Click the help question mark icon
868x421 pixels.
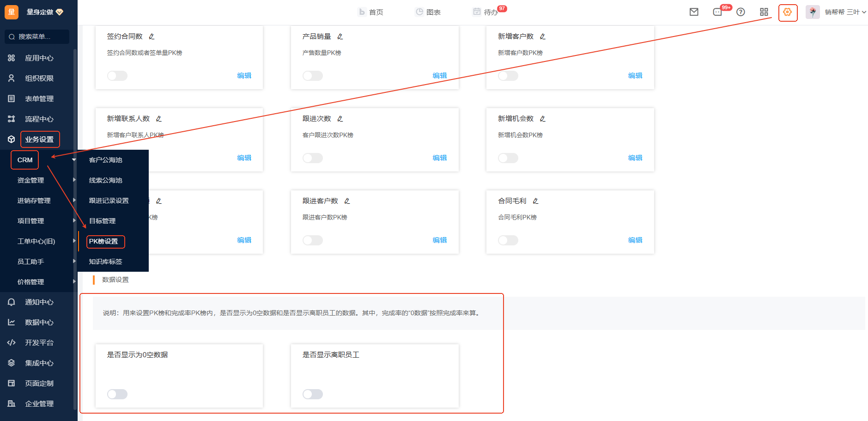(x=741, y=12)
